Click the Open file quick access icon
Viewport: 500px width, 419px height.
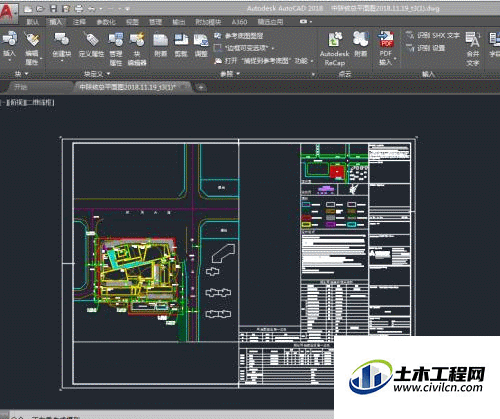coord(40,9)
